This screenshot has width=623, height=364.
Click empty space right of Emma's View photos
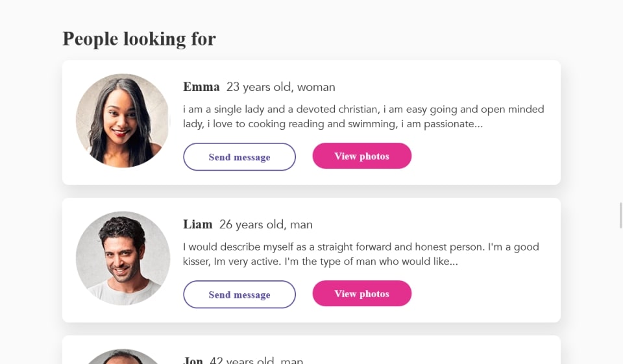tap(487, 156)
